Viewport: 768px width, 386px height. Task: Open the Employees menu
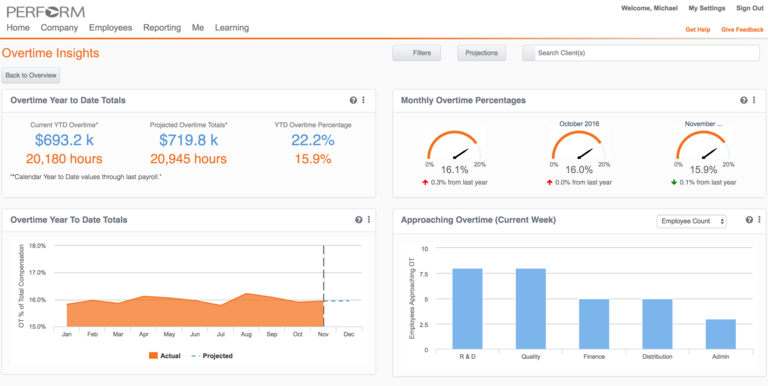[111, 28]
